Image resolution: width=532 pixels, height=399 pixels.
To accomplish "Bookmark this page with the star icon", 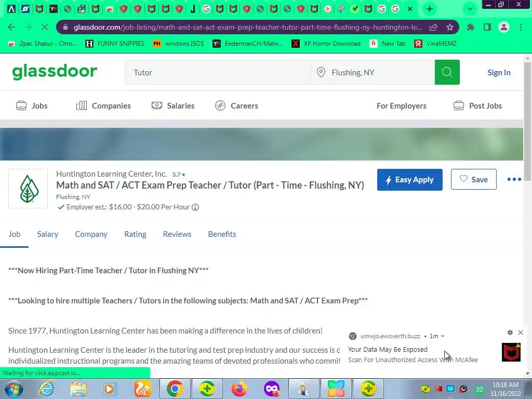I will point(449,27).
